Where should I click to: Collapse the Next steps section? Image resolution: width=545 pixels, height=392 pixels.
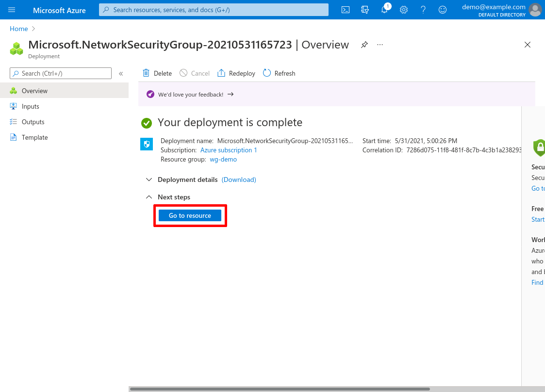pyautogui.click(x=149, y=197)
